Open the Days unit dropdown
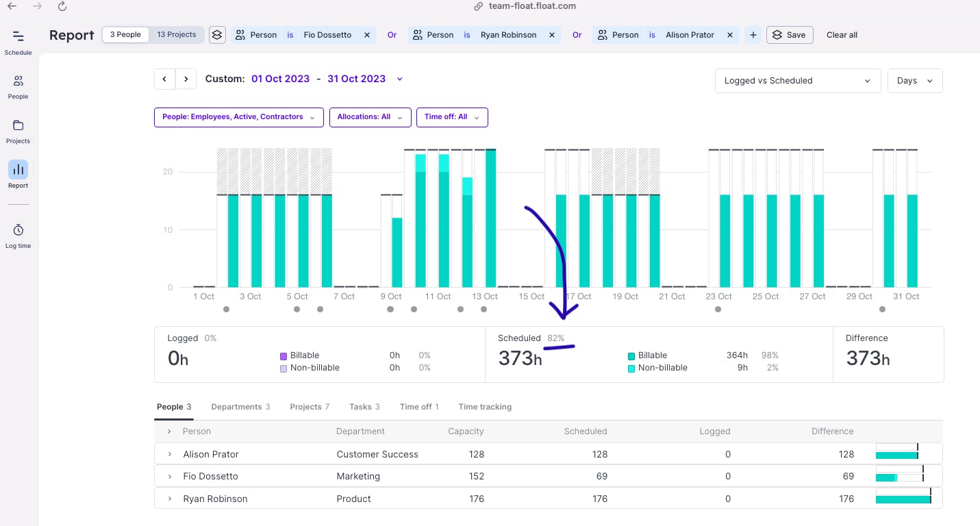 914,80
